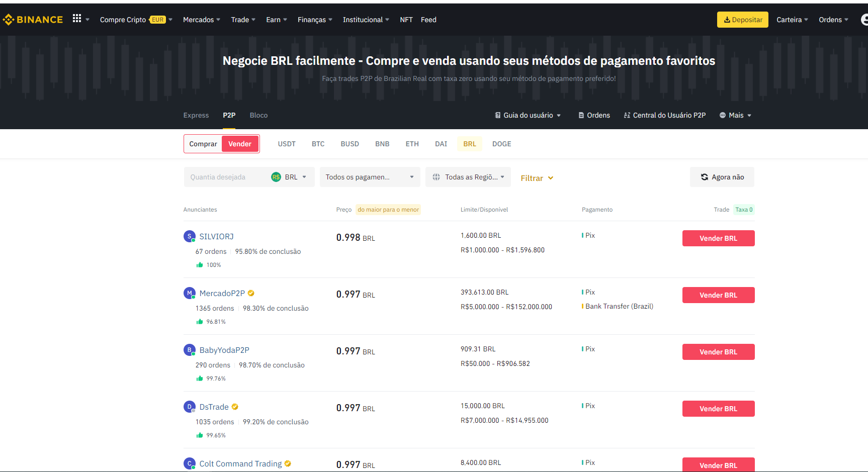Click the SILVIORJ avatar icon

point(189,236)
